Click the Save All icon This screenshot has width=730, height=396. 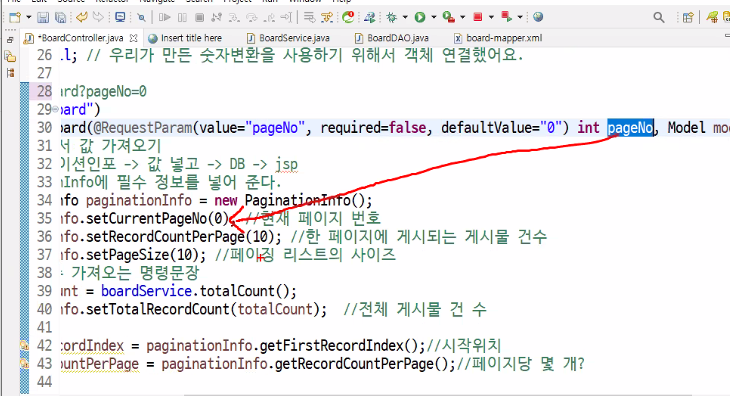coord(60,18)
